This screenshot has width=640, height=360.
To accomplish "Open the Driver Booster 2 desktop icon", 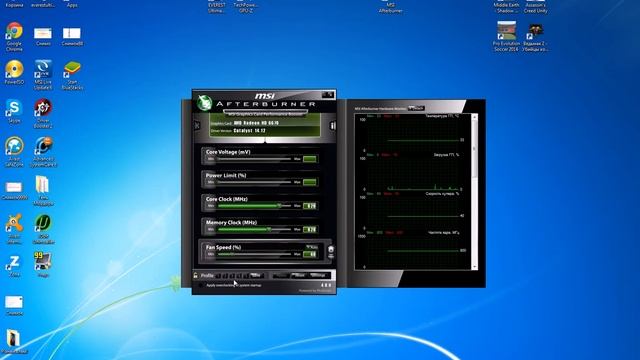I will (43, 113).
